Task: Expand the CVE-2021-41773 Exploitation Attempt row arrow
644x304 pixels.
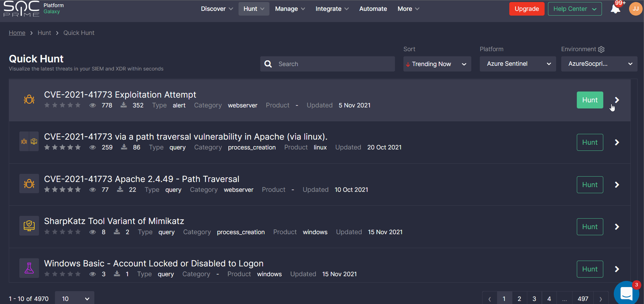Action: click(617, 100)
